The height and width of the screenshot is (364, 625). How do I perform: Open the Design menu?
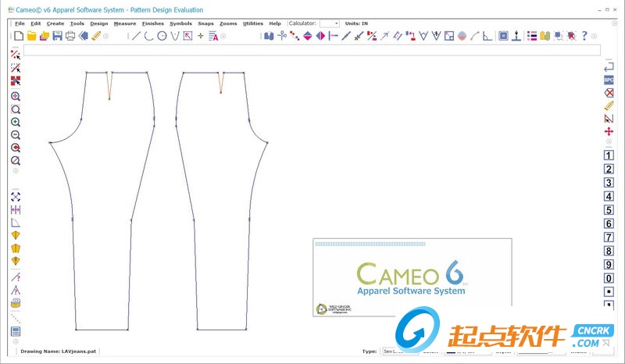99,23
